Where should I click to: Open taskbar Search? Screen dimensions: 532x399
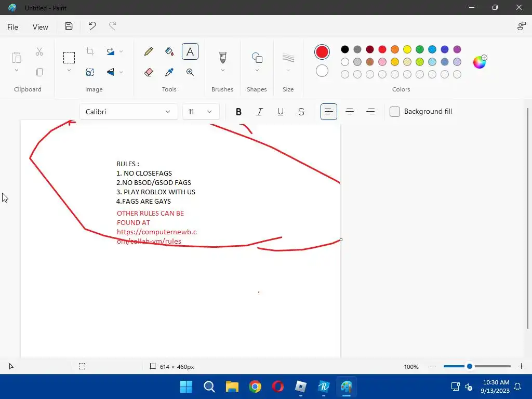[209, 387]
